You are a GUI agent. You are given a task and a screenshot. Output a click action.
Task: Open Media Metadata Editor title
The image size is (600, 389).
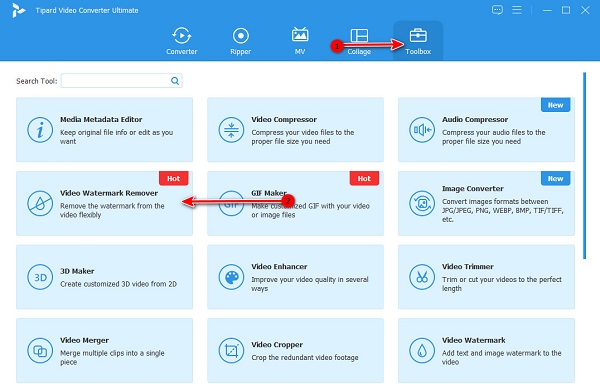click(101, 119)
